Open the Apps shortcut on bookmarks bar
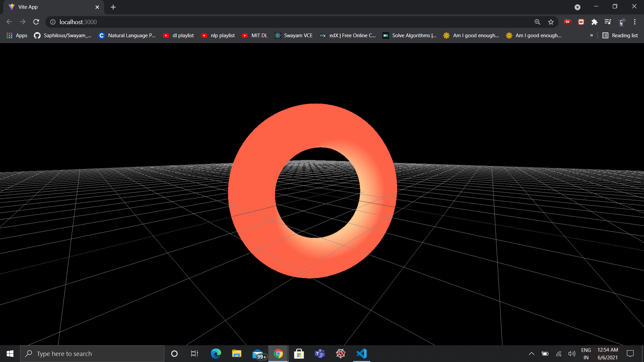 pyautogui.click(x=16, y=35)
